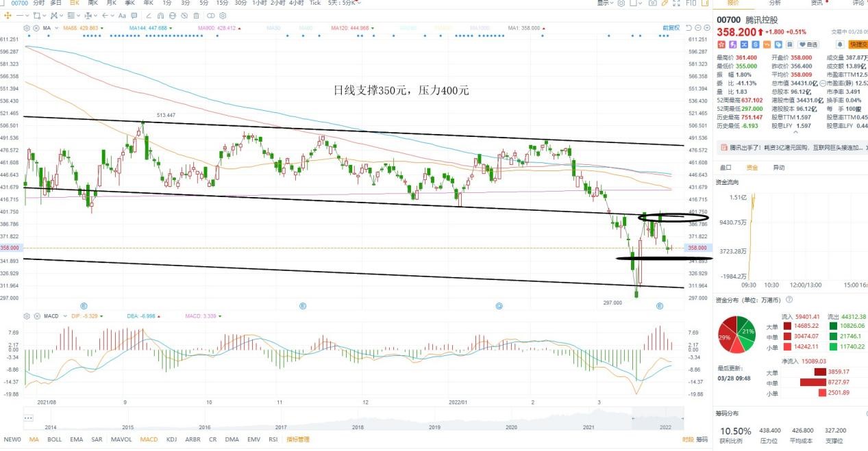Toggle the MACD sub-indicator
Viewport: 868px width, 451px height.
click(149, 439)
